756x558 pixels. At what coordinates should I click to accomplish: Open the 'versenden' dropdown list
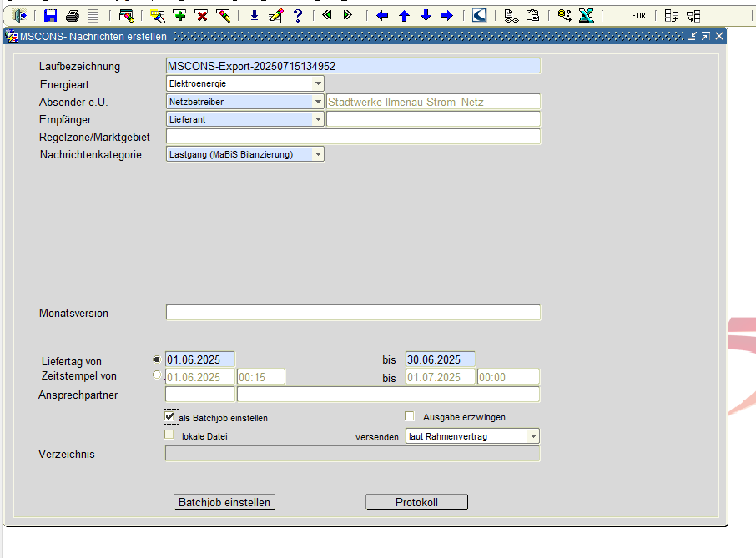pyautogui.click(x=533, y=436)
